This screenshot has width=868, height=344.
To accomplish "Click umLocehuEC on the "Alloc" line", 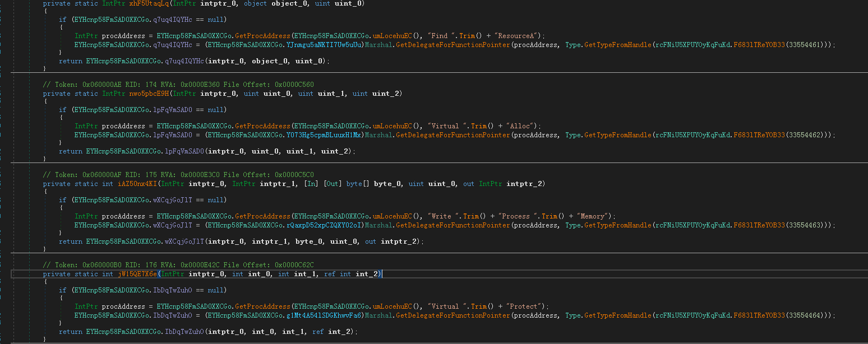I will pyautogui.click(x=393, y=126).
